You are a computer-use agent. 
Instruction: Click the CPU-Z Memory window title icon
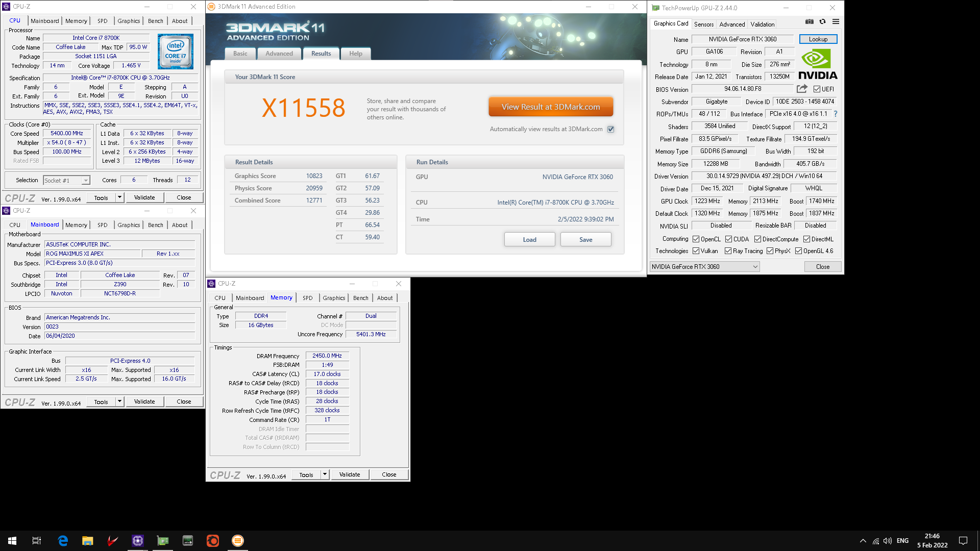[x=211, y=284]
